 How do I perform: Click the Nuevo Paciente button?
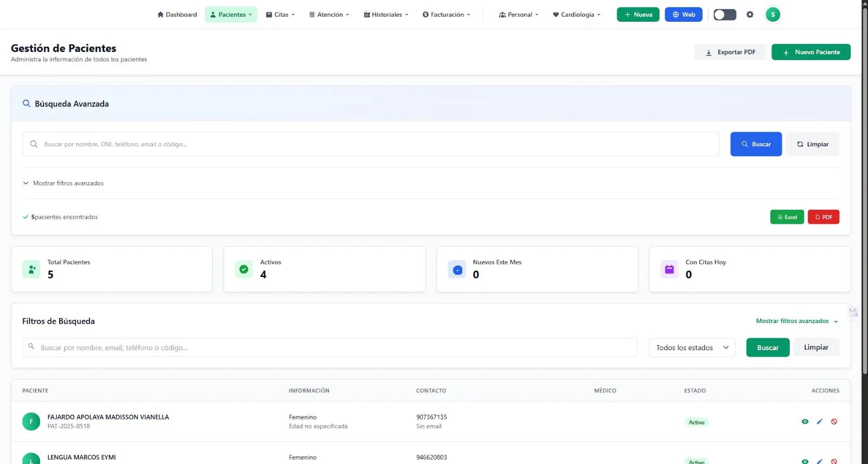[810, 52]
